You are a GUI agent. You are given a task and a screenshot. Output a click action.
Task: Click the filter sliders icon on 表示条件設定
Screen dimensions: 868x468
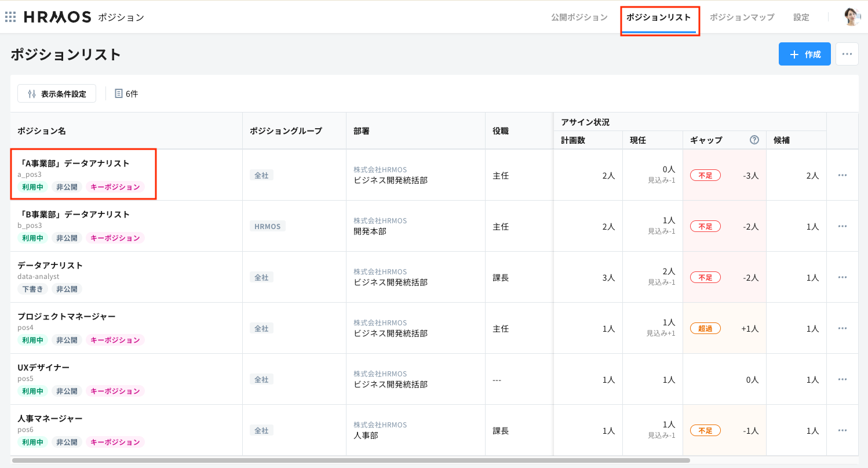point(31,93)
